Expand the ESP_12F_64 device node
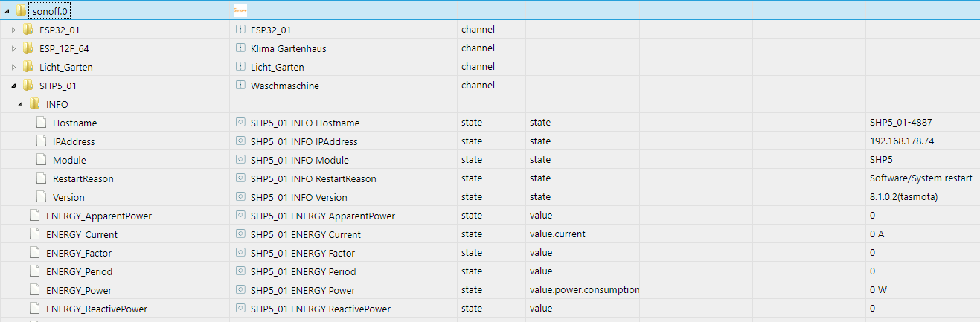The height and width of the screenshot is (322, 980). 13,48
